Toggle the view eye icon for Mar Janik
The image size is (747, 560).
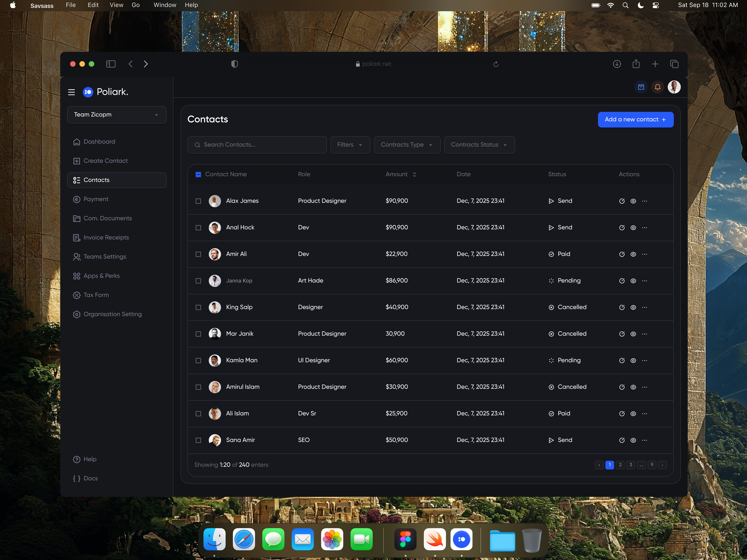point(633,334)
